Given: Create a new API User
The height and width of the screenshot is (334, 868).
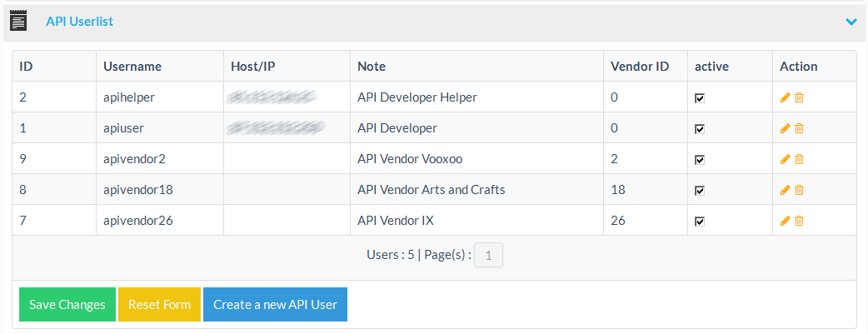Looking at the screenshot, I should coord(275,305).
